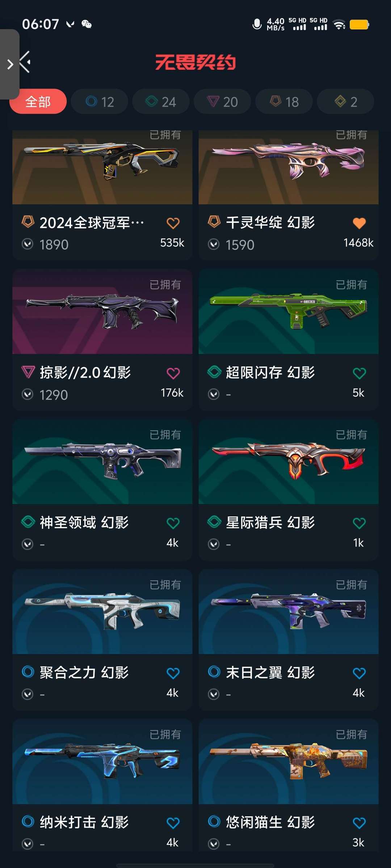Toggle favorite heart on 掠影//2.0 幻影
This screenshot has height=868, width=391.
173,373
